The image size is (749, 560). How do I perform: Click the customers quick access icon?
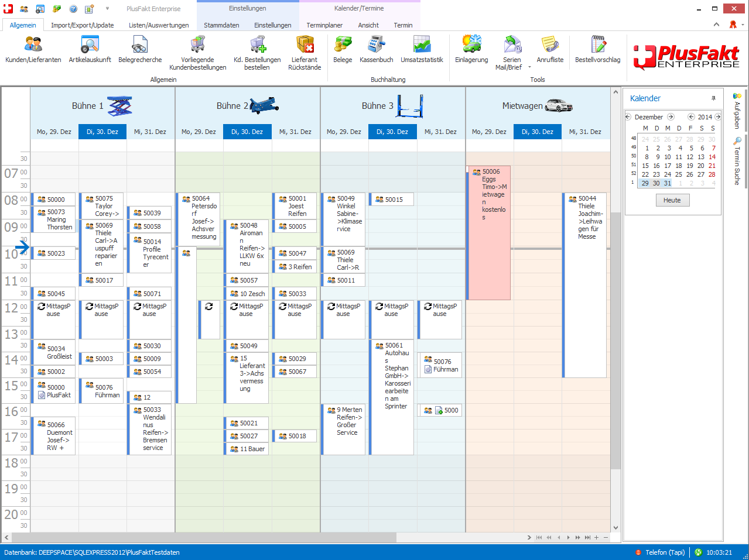(x=24, y=9)
